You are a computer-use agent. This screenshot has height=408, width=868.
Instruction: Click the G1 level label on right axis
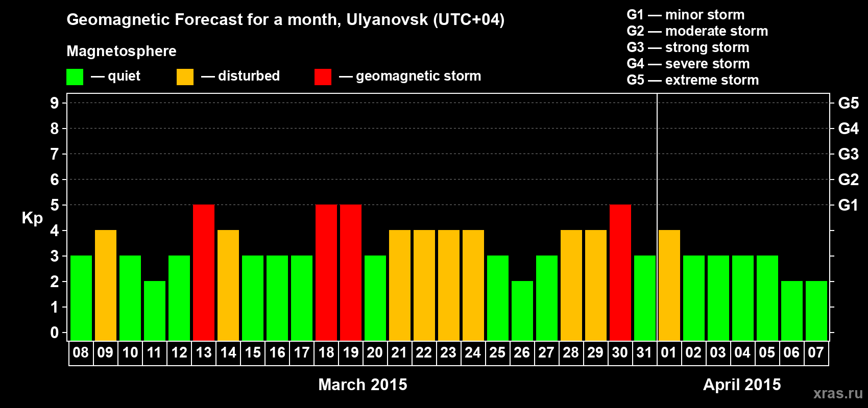848,205
